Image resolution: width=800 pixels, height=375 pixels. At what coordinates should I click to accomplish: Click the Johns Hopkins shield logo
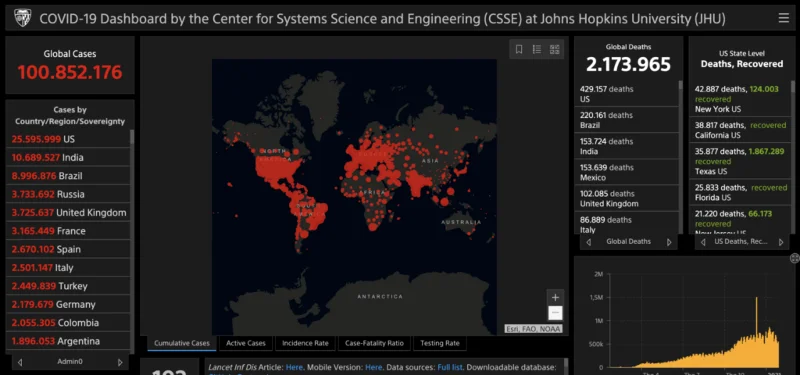22,18
